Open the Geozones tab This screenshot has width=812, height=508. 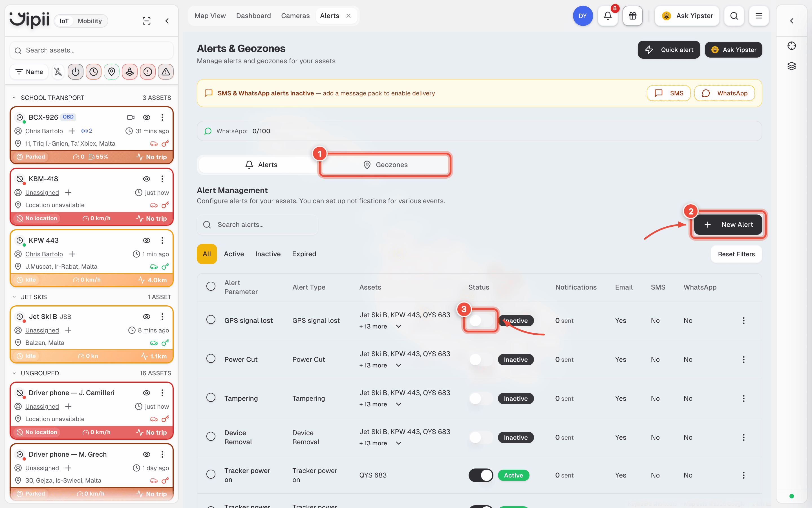(x=385, y=165)
